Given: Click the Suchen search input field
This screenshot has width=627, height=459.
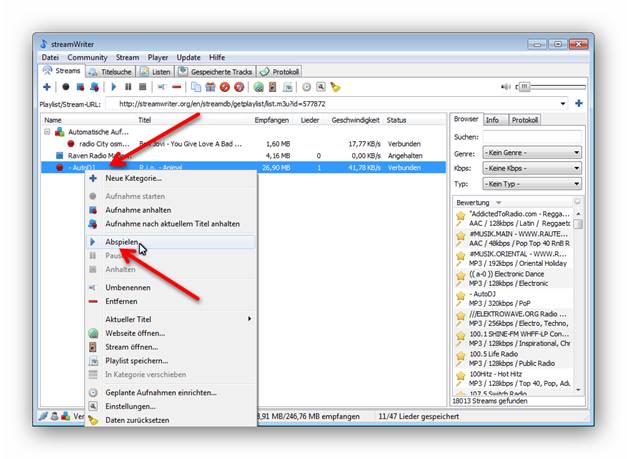Looking at the screenshot, I should (x=532, y=137).
